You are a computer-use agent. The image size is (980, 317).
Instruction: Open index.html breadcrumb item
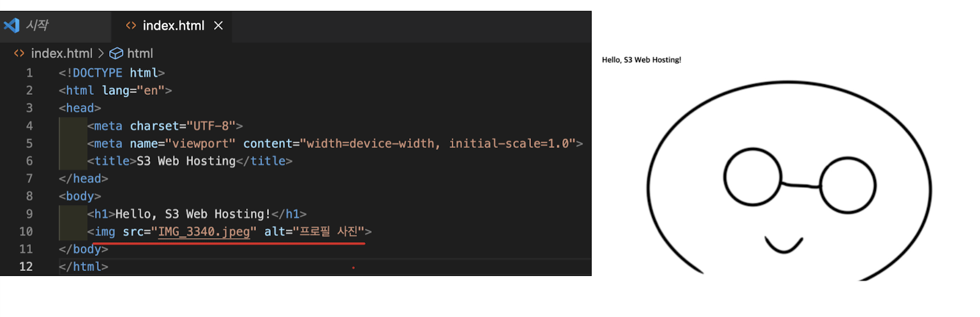(x=62, y=53)
